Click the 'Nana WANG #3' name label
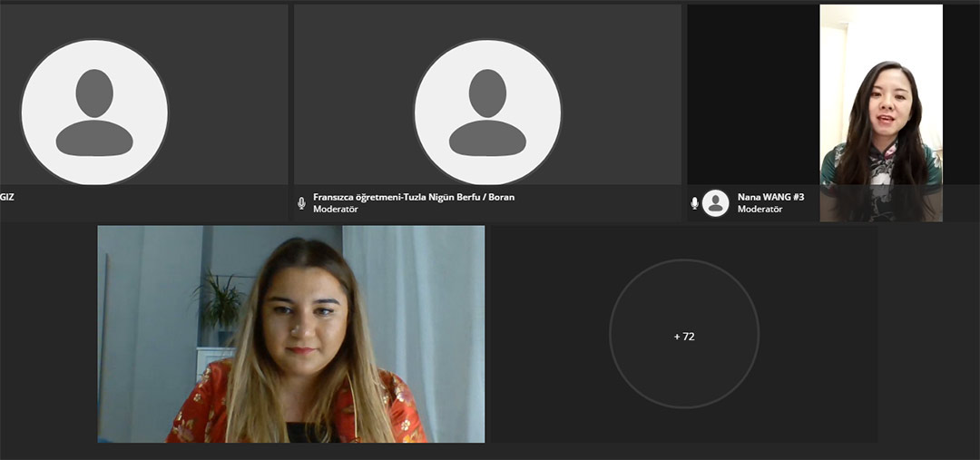The height and width of the screenshot is (460, 980). tap(770, 197)
